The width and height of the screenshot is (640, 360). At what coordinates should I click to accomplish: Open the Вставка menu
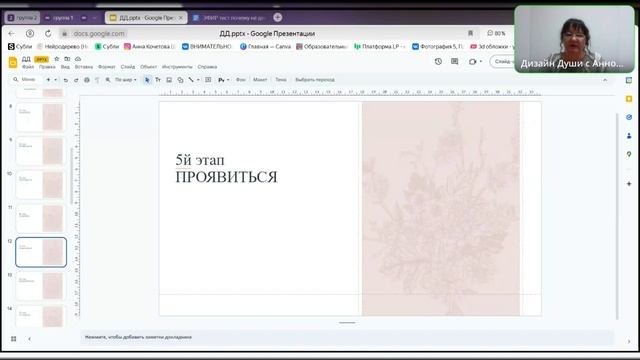click(x=84, y=67)
